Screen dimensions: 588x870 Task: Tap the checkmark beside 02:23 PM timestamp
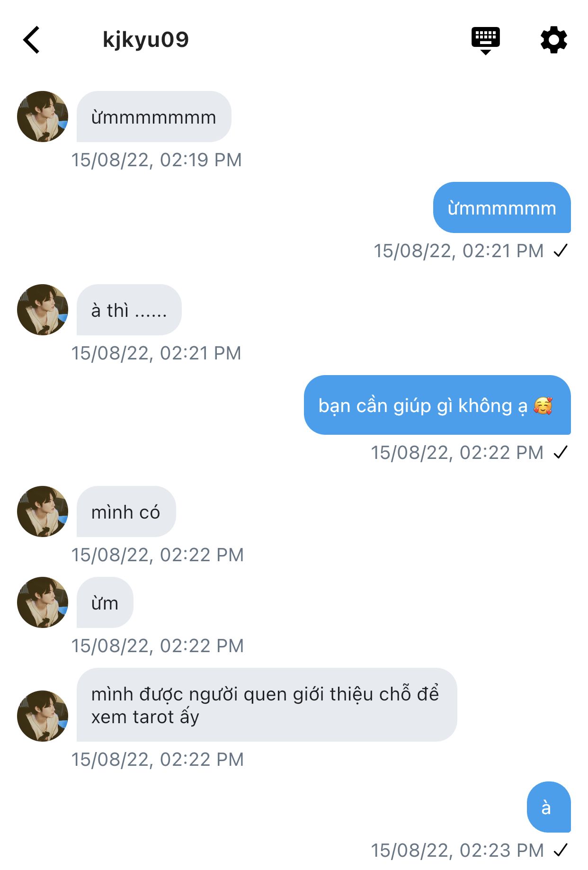[x=561, y=850]
